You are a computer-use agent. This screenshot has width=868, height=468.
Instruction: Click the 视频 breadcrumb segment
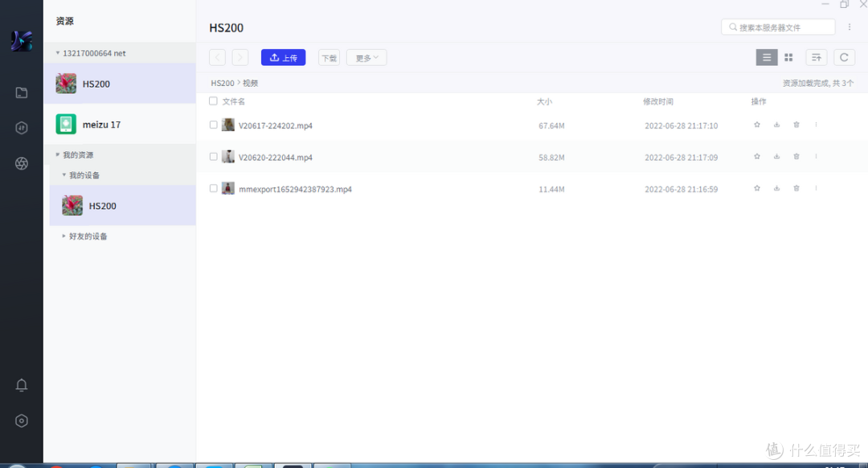pos(250,83)
